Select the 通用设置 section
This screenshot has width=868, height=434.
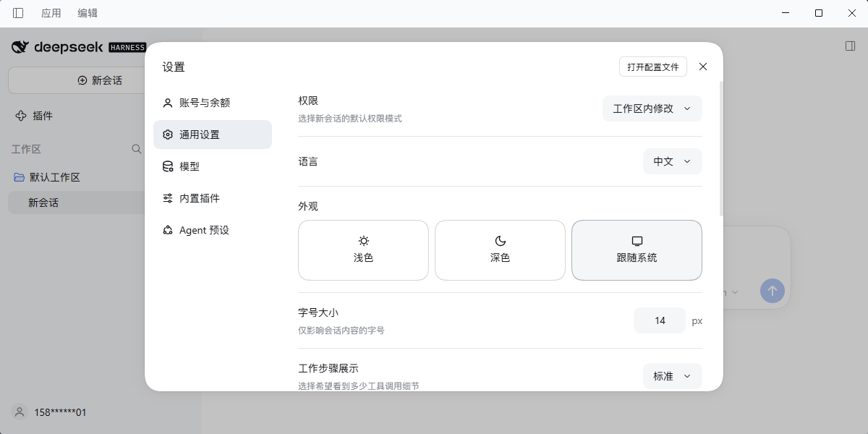coord(213,135)
